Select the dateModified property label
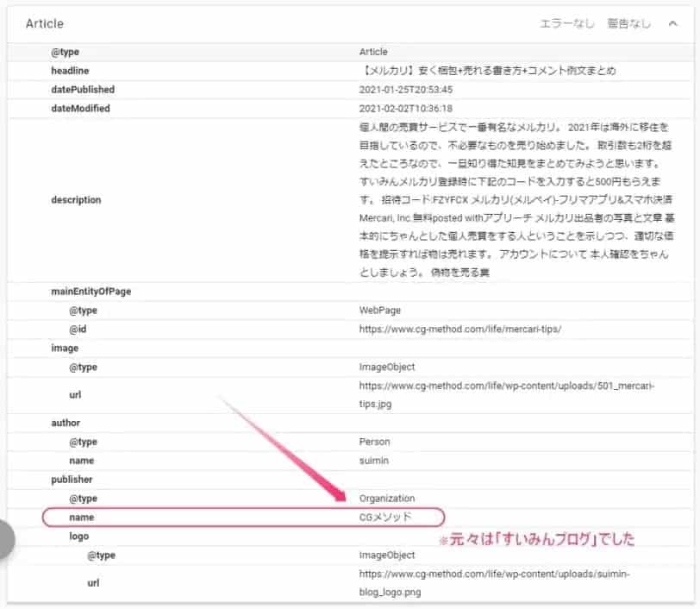The width and height of the screenshot is (700, 609). pos(80,108)
